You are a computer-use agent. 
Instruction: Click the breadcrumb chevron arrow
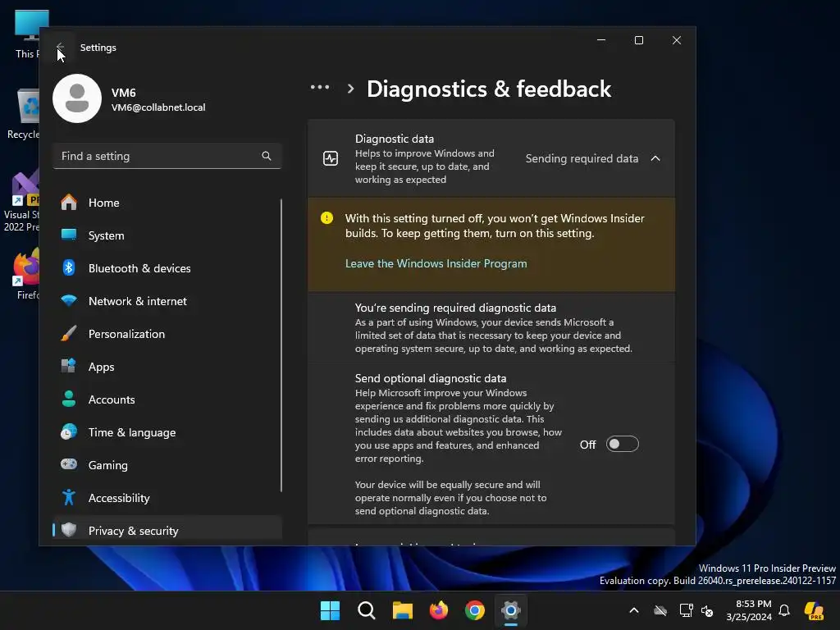(350, 89)
